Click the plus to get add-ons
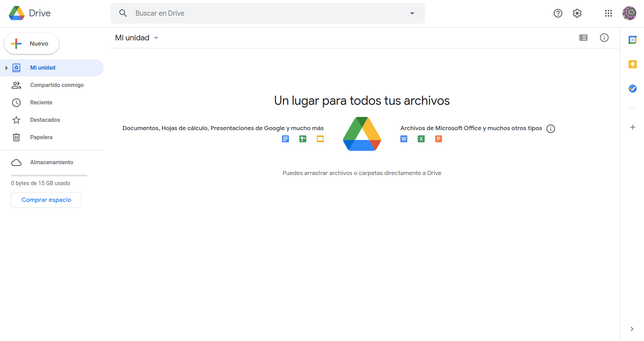 pyautogui.click(x=633, y=127)
